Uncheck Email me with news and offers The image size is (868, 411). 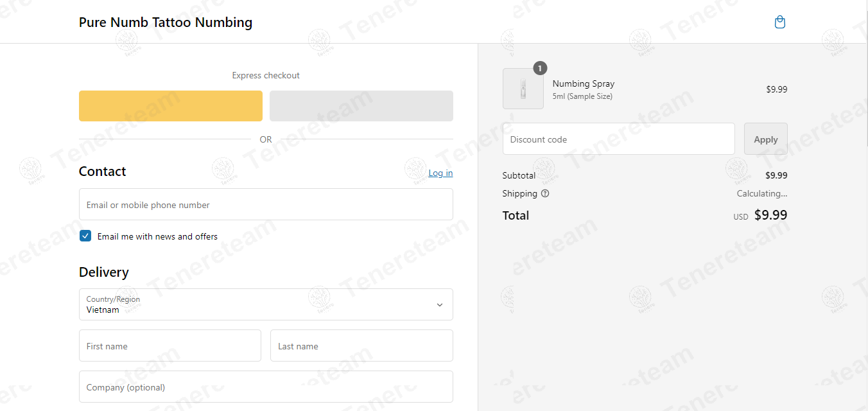85,236
